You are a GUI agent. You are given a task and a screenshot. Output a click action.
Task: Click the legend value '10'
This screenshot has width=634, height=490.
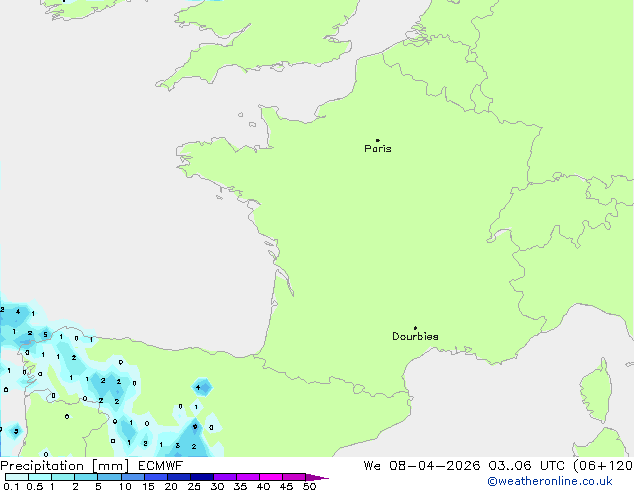point(125,486)
